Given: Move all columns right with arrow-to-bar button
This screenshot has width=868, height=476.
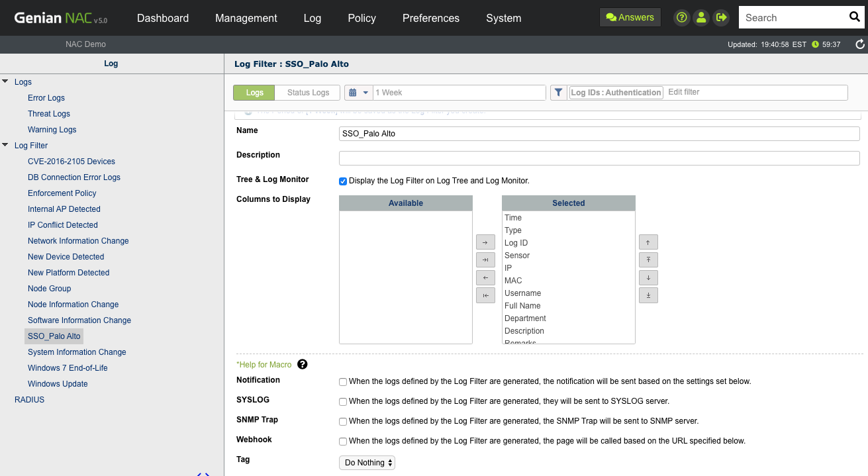Looking at the screenshot, I should click(x=485, y=260).
